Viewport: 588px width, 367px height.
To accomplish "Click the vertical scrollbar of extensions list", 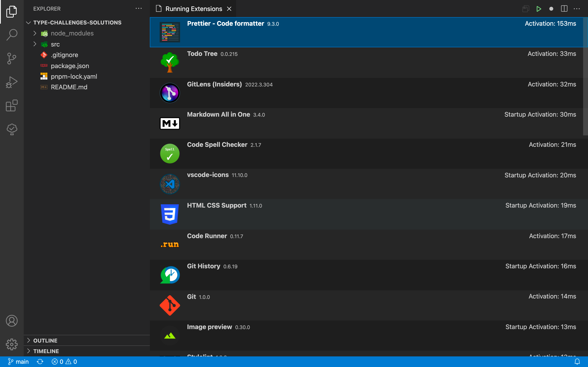I will (x=585, y=76).
